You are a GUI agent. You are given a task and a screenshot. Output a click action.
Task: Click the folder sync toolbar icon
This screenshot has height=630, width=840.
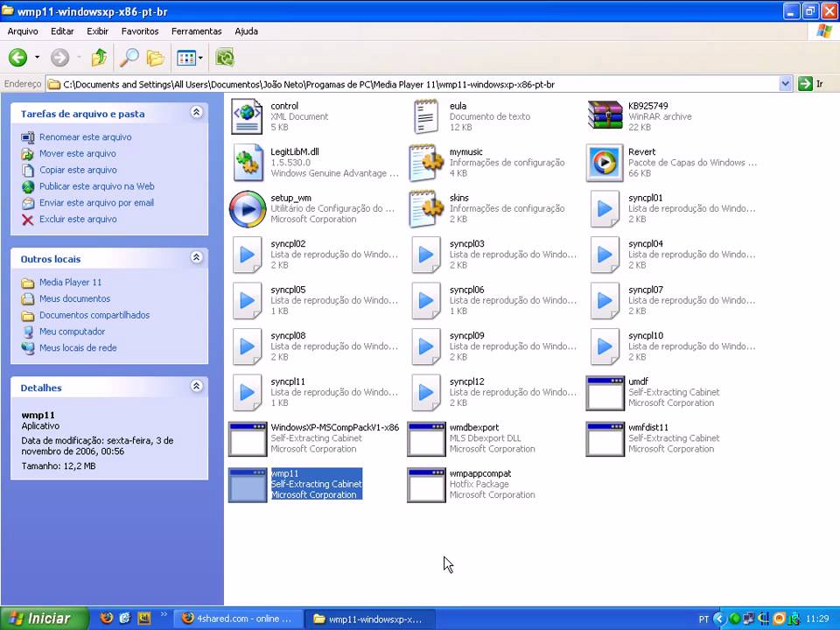click(225, 58)
